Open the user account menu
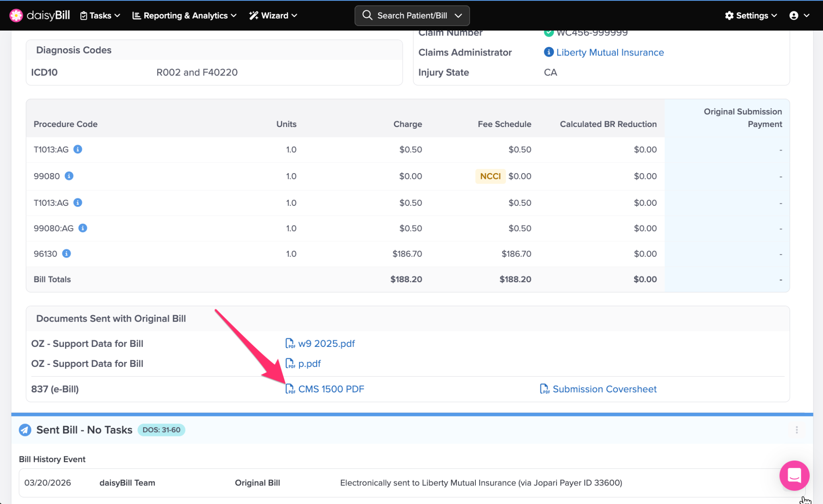This screenshot has width=823, height=504. click(x=799, y=15)
